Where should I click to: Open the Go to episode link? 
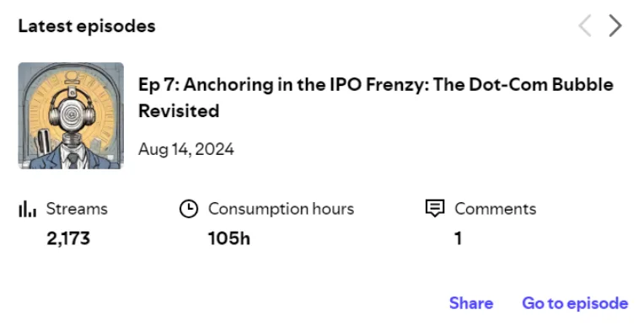(x=575, y=303)
